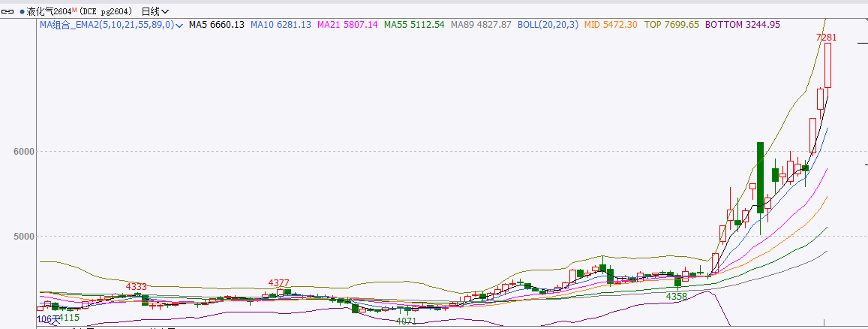This screenshot has width=868, height=329.
Task: Click the blue dot before 液化气2604
Action: [x=22, y=12]
